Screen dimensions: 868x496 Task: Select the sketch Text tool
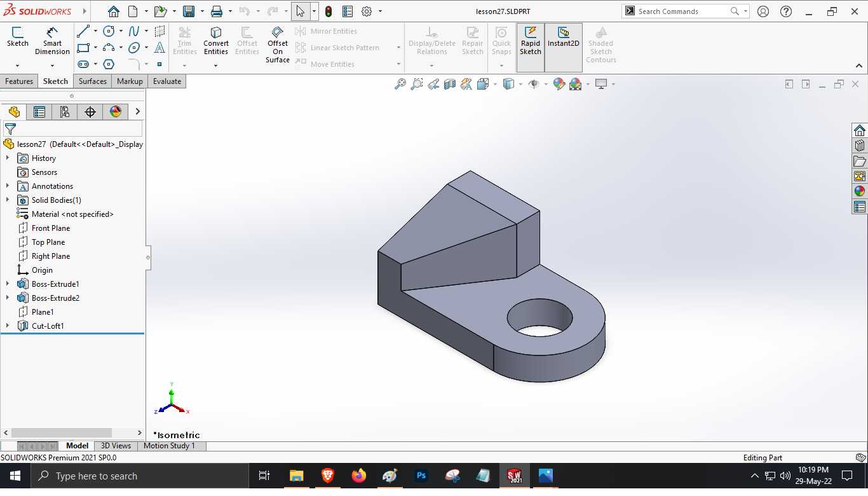(159, 48)
